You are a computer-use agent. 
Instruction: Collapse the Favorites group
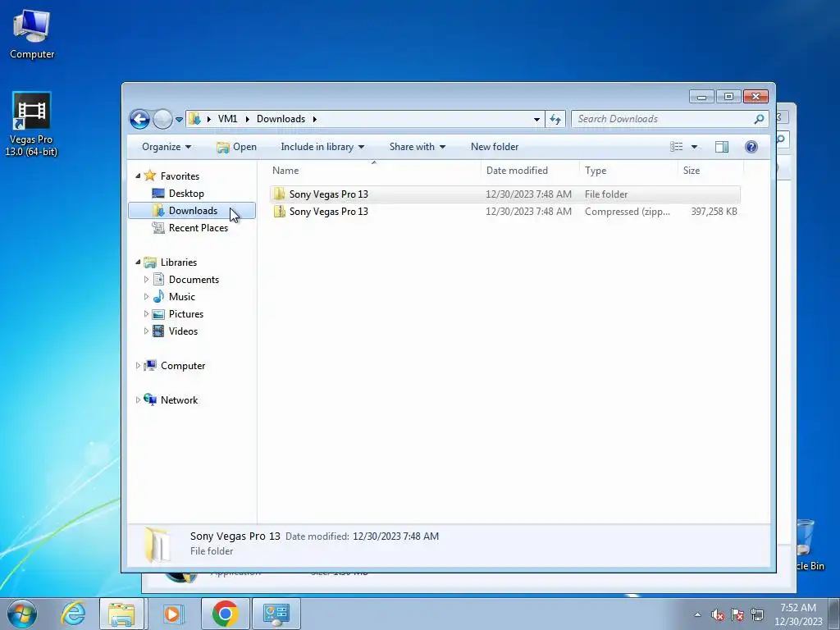(x=138, y=176)
